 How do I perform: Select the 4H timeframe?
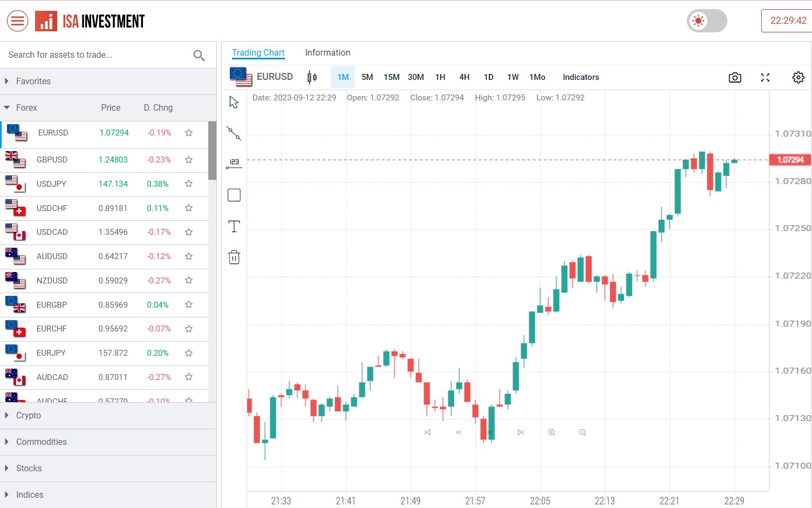(x=465, y=77)
